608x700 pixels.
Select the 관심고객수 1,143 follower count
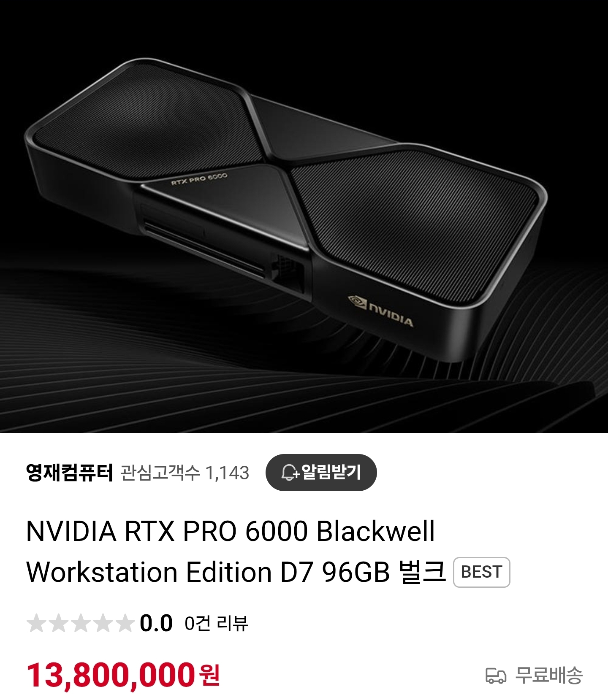[x=185, y=473]
